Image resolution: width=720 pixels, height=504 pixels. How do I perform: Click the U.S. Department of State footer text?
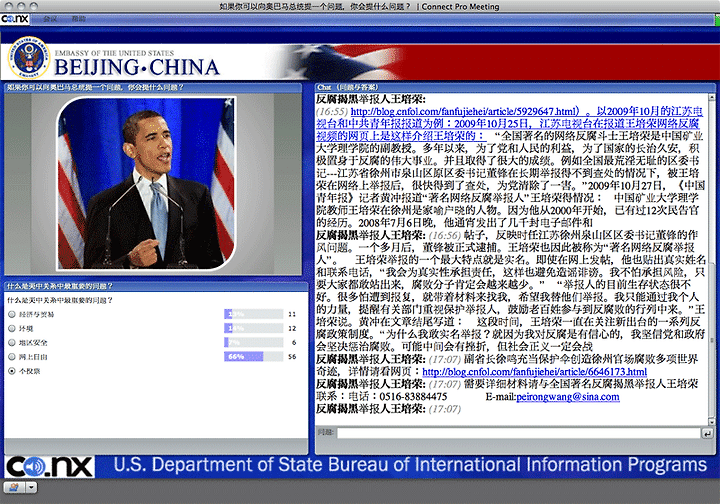pos(410,465)
